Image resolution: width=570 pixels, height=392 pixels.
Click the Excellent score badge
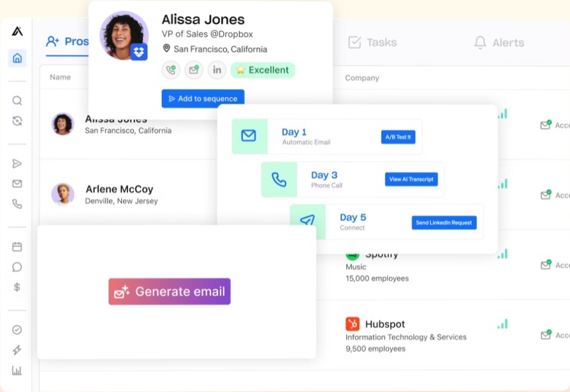click(263, 69)
